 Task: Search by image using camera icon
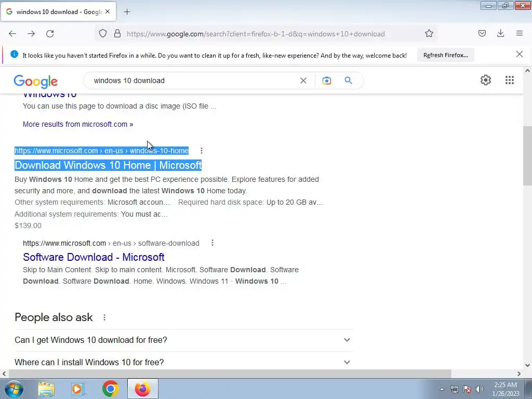[327, 81]
